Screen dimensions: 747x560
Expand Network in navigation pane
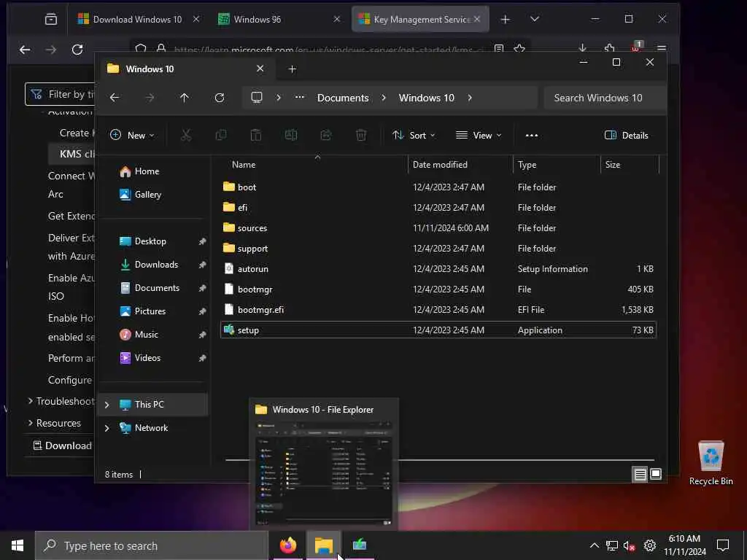pos(107,428)
